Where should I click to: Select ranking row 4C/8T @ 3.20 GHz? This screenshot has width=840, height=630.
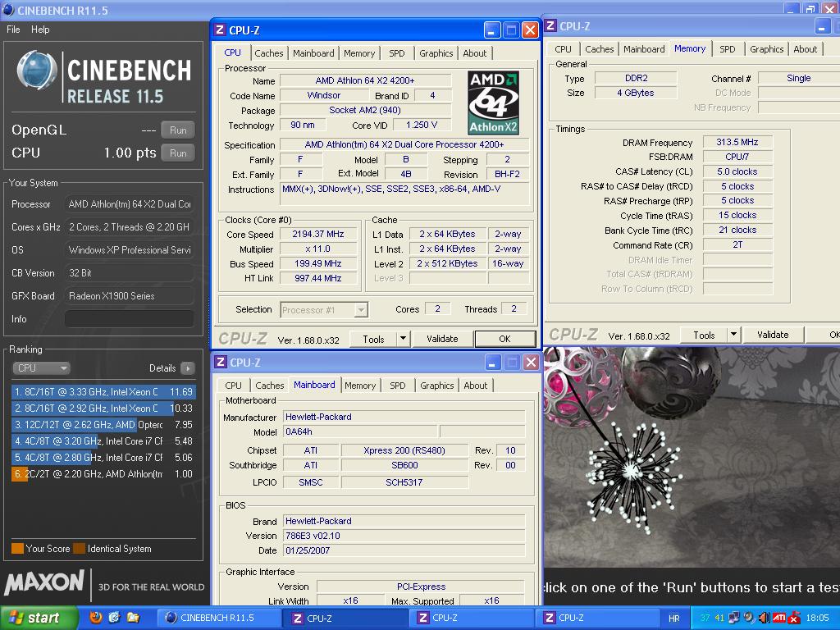(103, 441)
